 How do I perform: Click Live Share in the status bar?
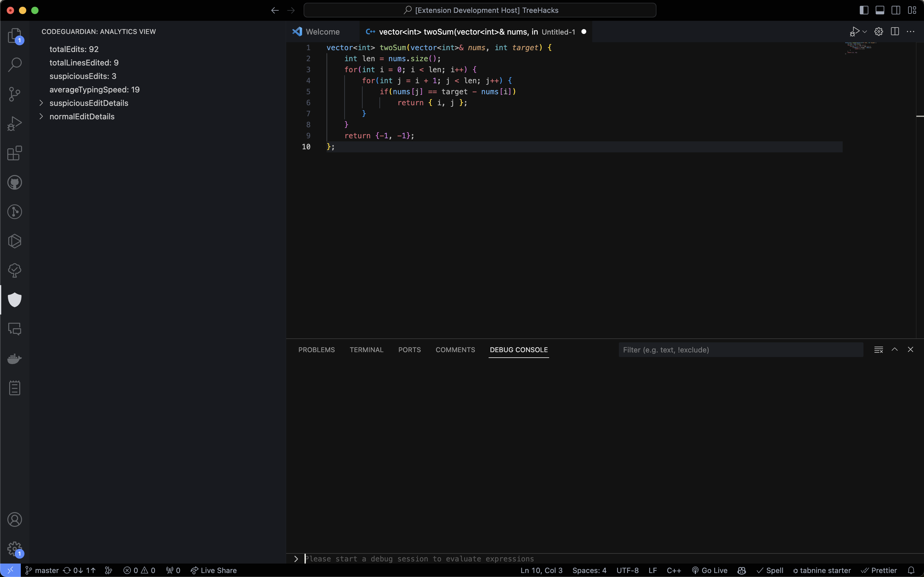point(213,571)
